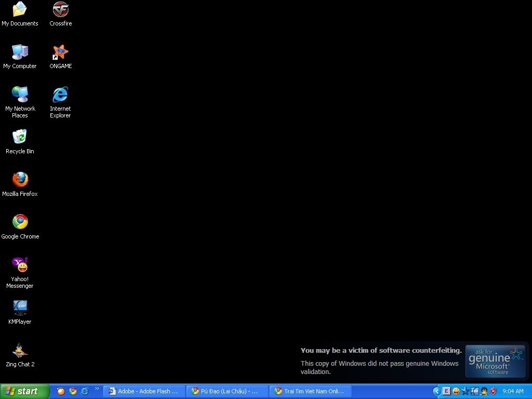Click the Start button
This screenshot has width=532, height=399.
[x=25, y=391]
